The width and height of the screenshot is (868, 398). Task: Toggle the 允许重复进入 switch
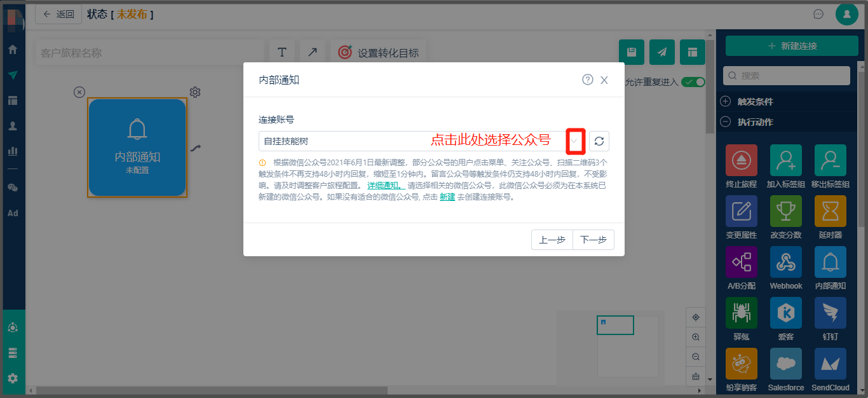(x=693, y=82)
